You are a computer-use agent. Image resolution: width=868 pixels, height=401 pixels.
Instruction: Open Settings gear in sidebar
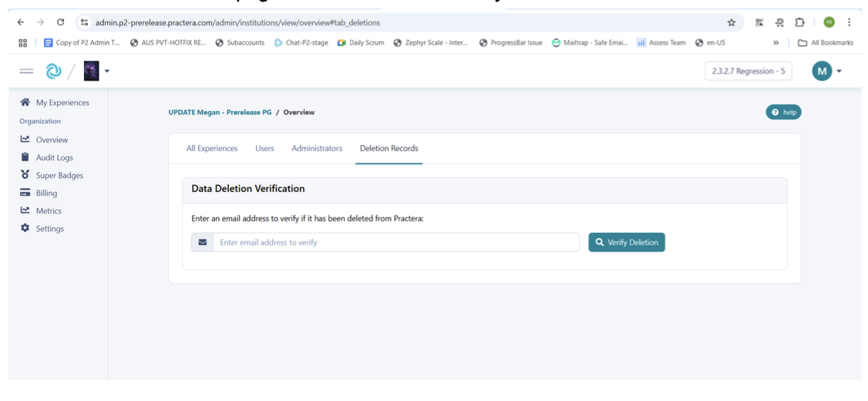[49, 228]
